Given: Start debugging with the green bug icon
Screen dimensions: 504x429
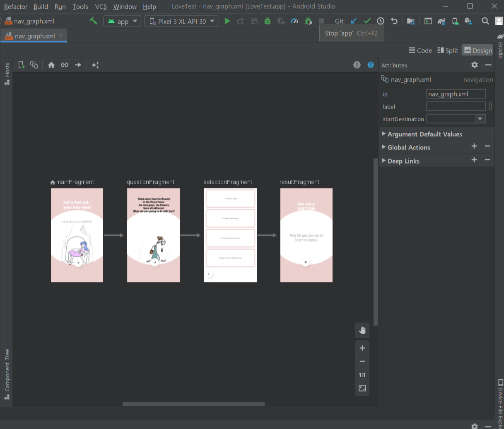Looking at the screenshot, I should click(x=268, y=21).
